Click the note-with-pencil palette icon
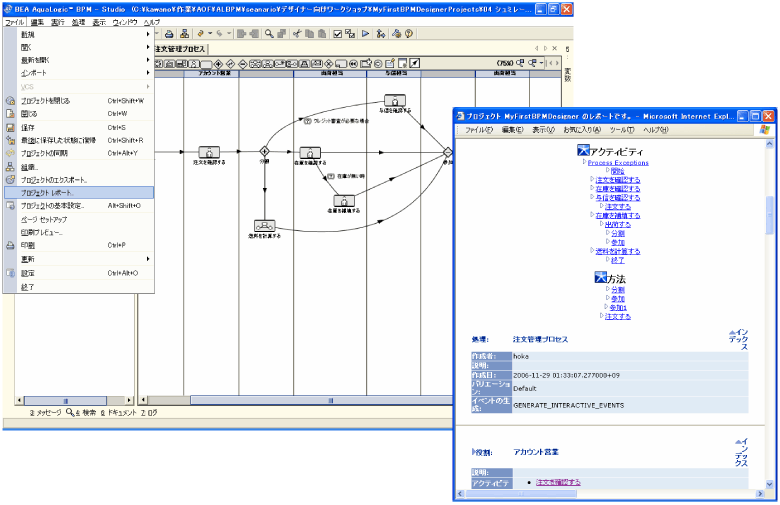This screenshot has width=780, height=505. click(x=390, y=63)
